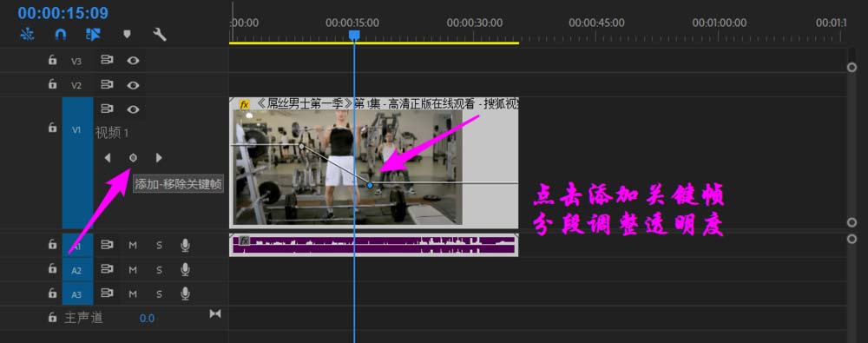Toggle lock on track A3
This screenshot has height=343, width=868.
coord(53,293)
